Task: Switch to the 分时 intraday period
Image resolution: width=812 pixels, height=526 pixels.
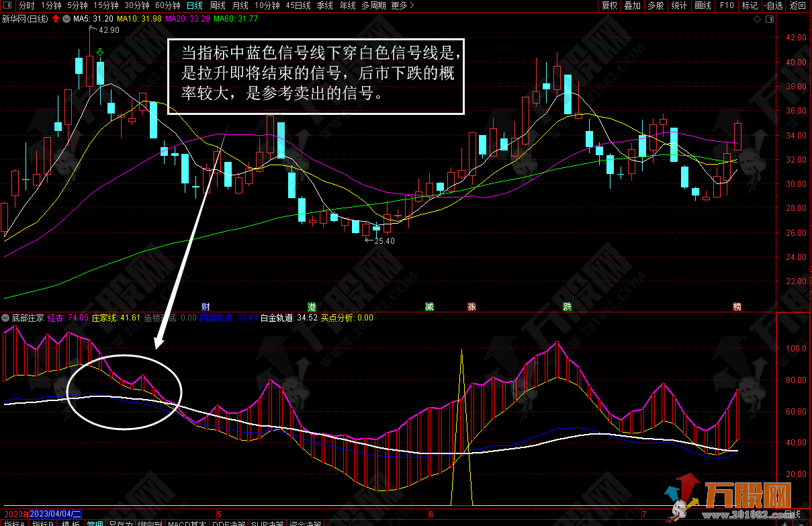Action: 26,5
